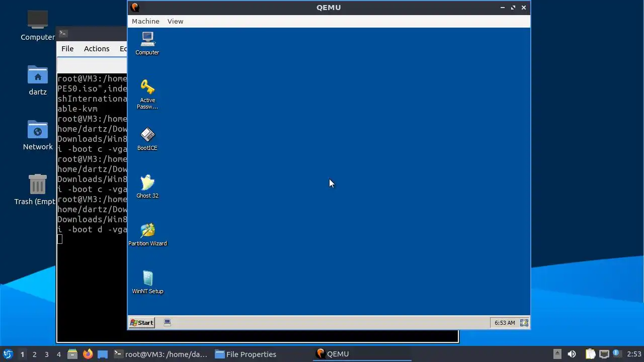Switch to workspace 2 in pager

pyautogui.click(x=35, y=354)
